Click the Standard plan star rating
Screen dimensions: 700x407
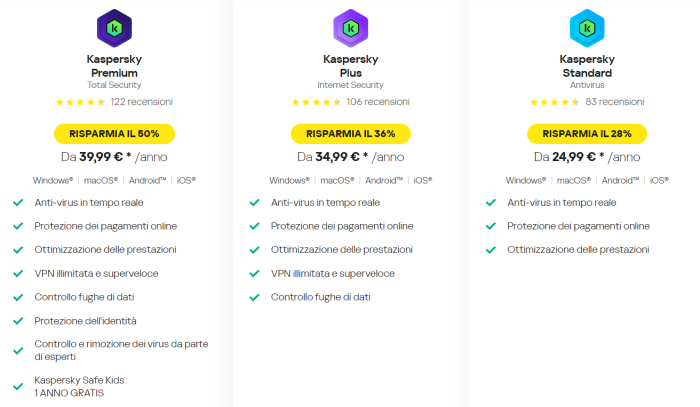[x=555, y=102]
